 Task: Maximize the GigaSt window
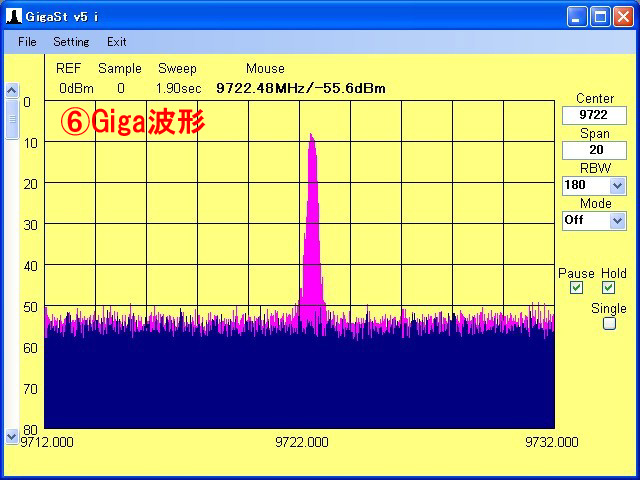coord(600,17)
